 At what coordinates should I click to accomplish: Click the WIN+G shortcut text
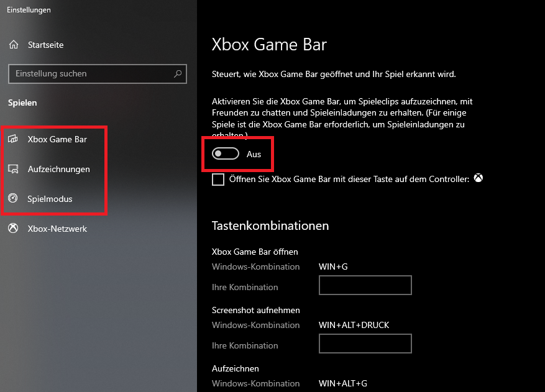(x=333, y=267)
